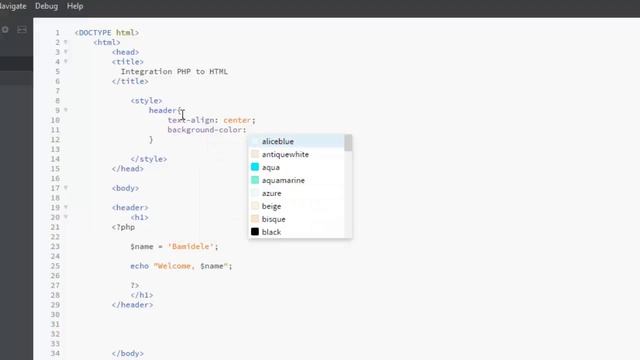
Task: Click the <DOCTYPE html> declaration
Action: 107,33
